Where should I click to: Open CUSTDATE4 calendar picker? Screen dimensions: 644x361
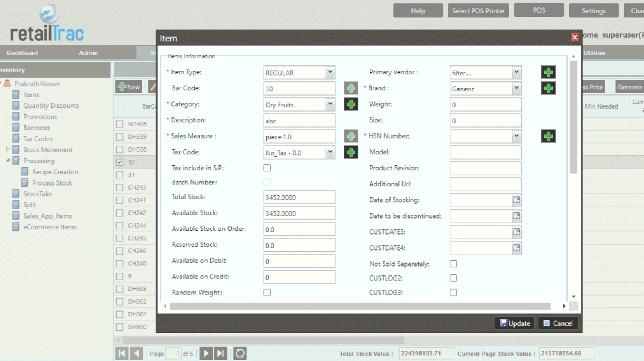pos(517,248)
